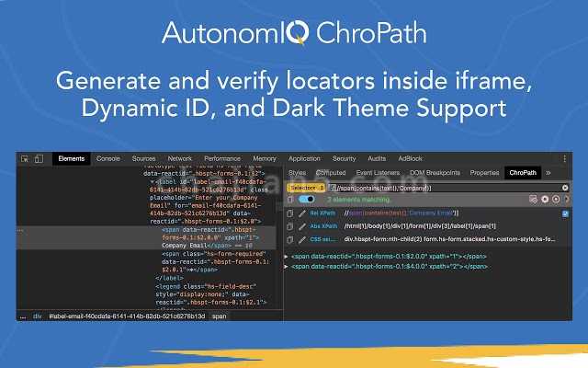
Task: Copy the Abs XPath value
Action: click(x=290, y=226)
